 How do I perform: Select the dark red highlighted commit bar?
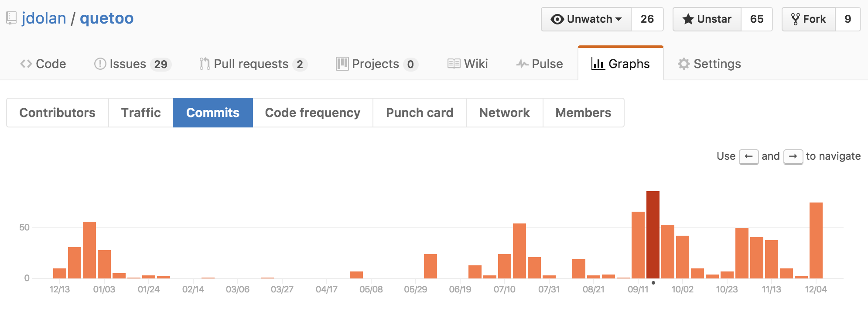pyautogui.click(x=653, y=235)
